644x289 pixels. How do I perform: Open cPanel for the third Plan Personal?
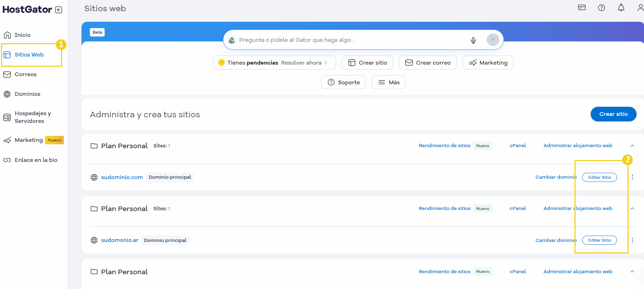[518, 271]
